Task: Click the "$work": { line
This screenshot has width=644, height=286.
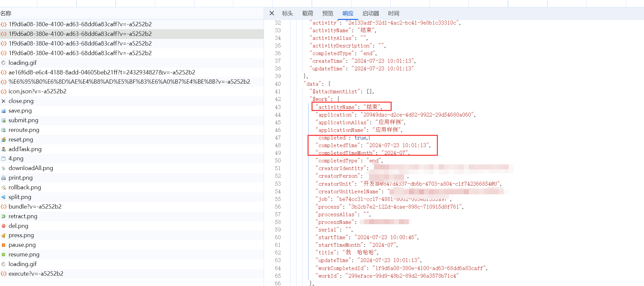Action: click(324, 99)
